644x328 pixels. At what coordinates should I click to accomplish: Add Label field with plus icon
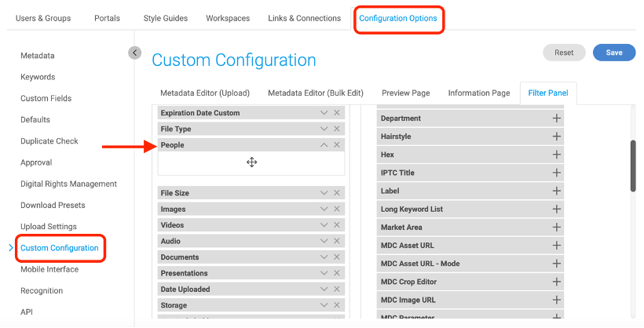pyautogui.click(x=557, y=191)
